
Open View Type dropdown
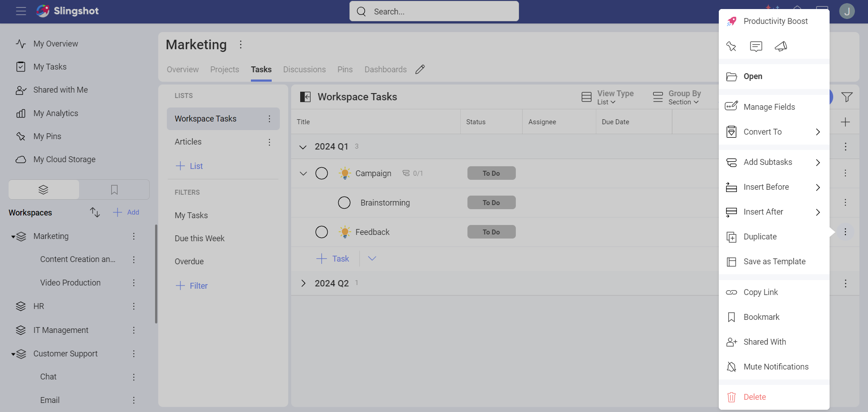pos(608,97)
